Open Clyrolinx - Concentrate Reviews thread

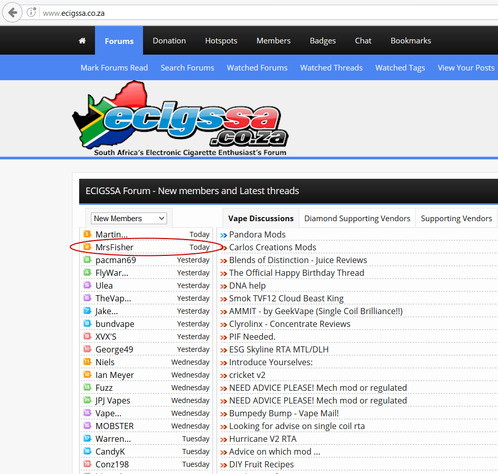pos(290,324)
